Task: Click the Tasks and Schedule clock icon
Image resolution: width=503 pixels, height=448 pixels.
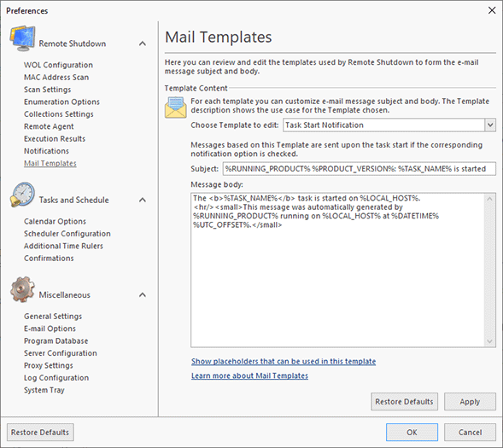Action: coord(22,195)
